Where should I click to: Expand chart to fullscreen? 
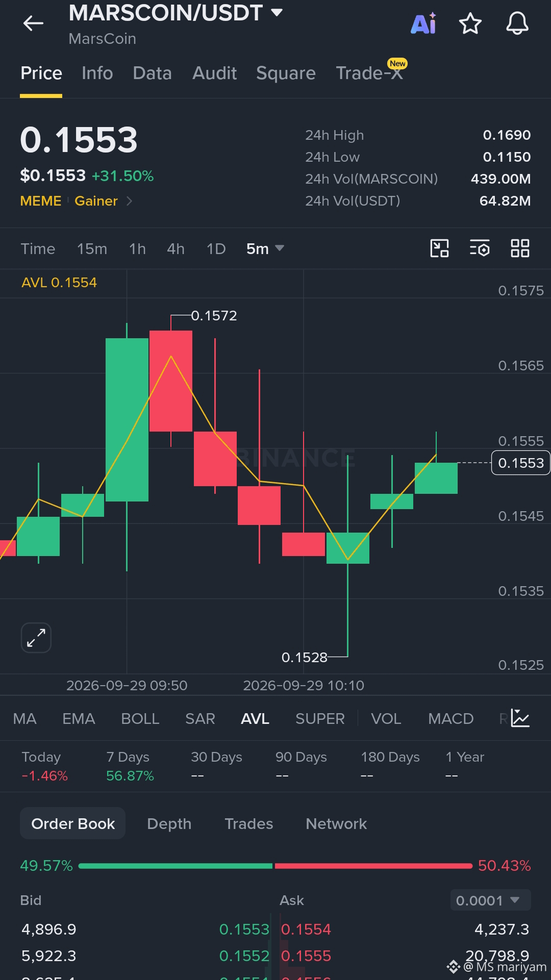[36, 638]
